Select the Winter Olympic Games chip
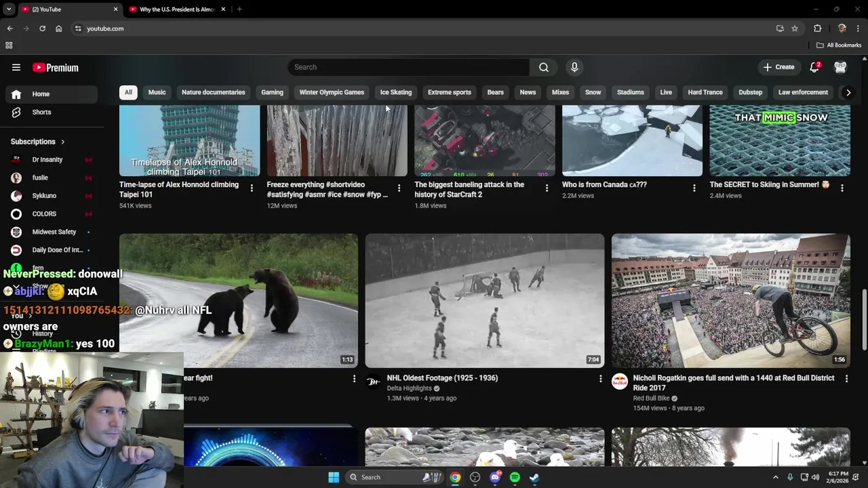 pyautogui.click(x=332, y=92)
